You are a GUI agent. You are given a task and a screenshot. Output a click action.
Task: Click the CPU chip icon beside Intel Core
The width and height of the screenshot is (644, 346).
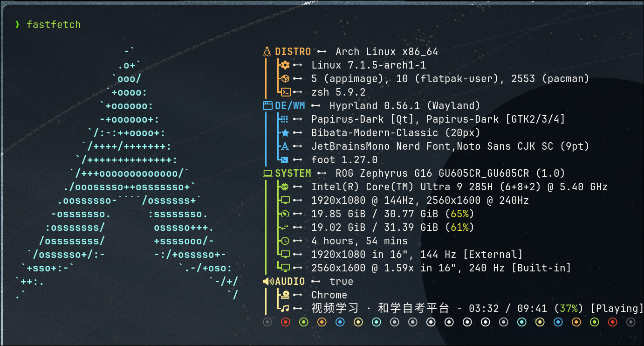click(285, 187)
